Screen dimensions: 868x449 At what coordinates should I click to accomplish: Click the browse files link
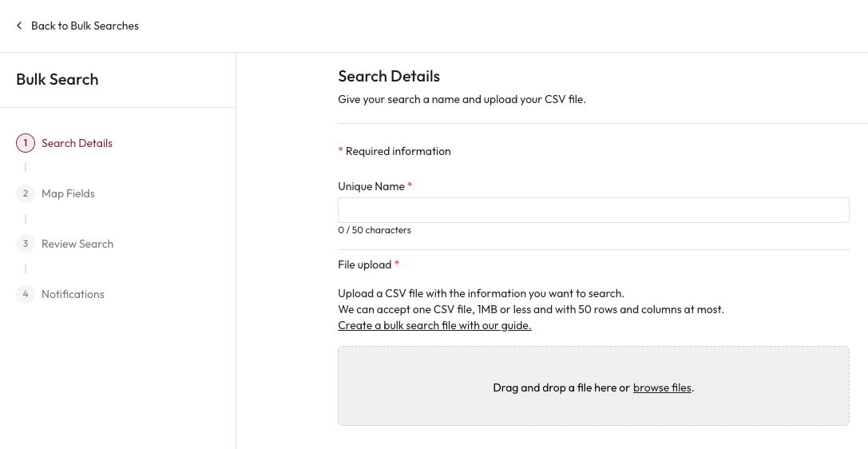click(662, 387)
